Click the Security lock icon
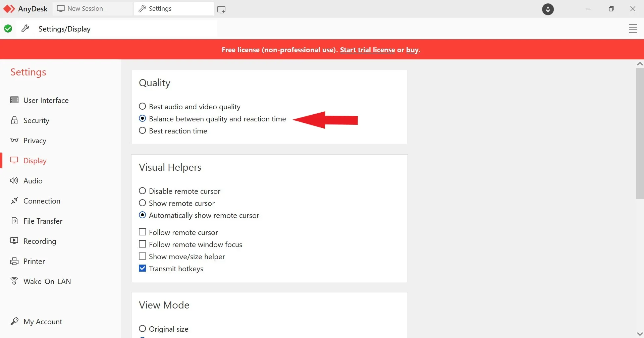 (14, 120)
